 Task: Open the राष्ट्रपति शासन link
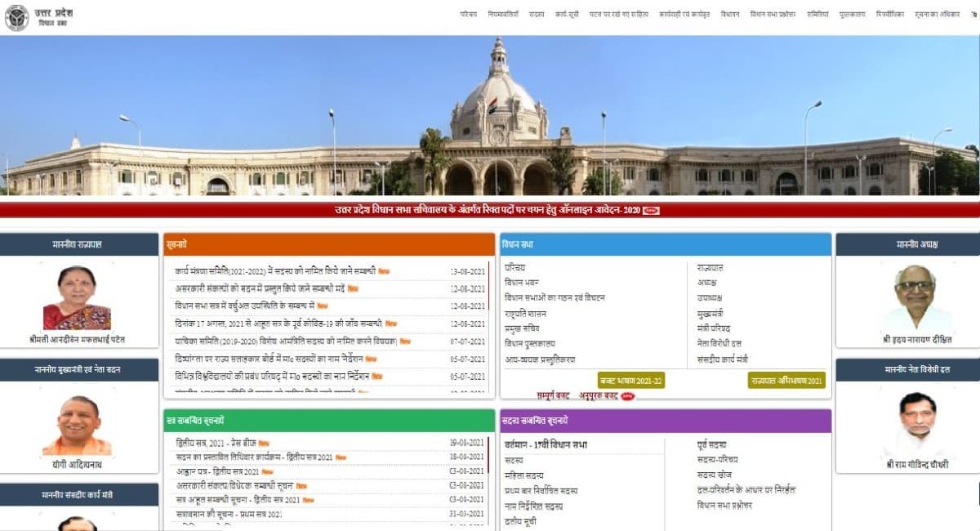point(525,313)
